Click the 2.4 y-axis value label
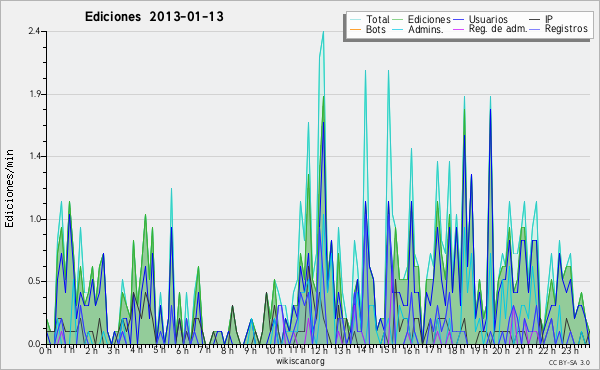The width and height of the screenshot is (600, 370). click(34, 31)
